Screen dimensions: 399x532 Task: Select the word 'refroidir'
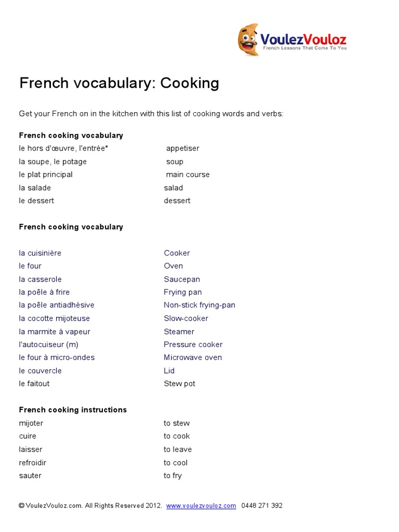tap(33, 463)
